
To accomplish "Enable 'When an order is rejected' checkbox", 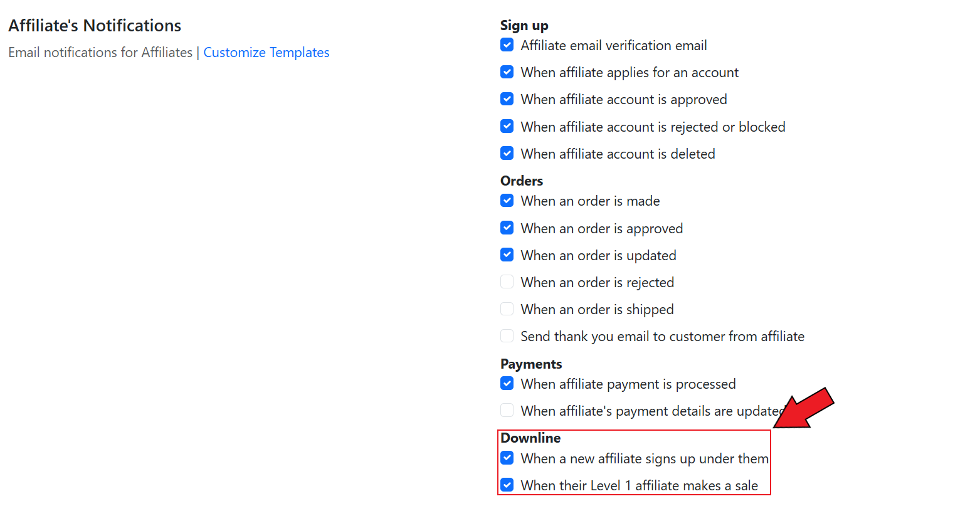I will click(x=507, y=282).
